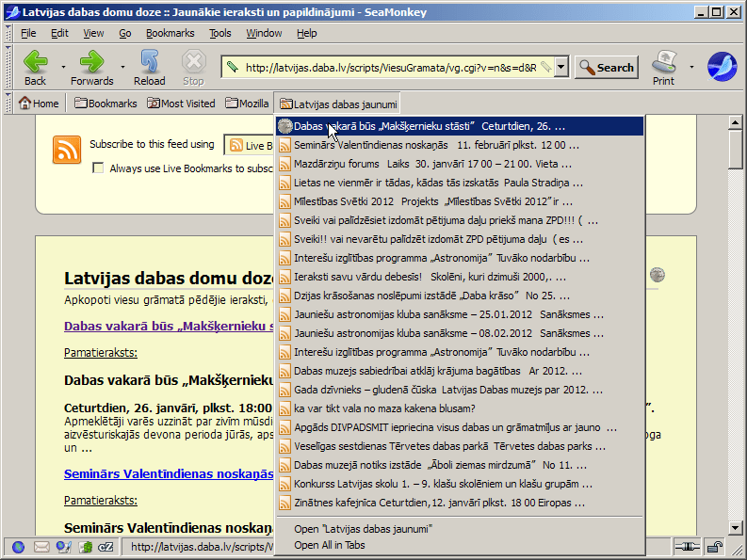Expand the Forwards history dropdown arrow
Screen dimensions: 747x560
122,67
